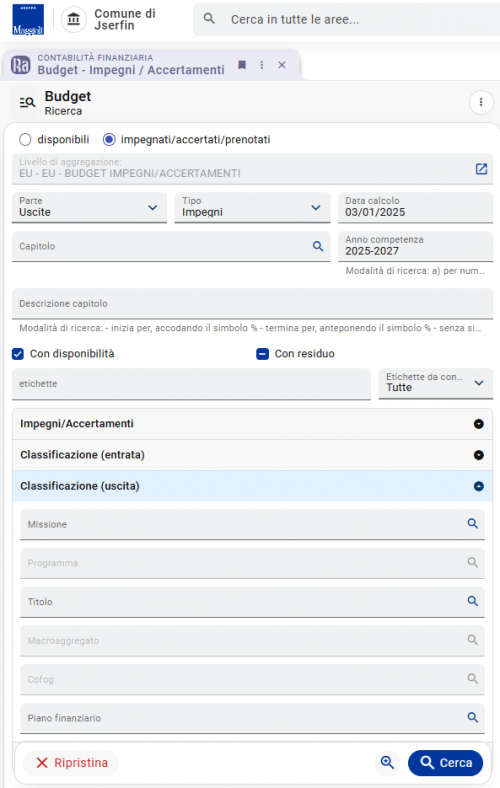The image size is (500, 788).
Task: Open Livello di aggregazione external link icon
Action: pyautogui.click(x=481, y=169)
